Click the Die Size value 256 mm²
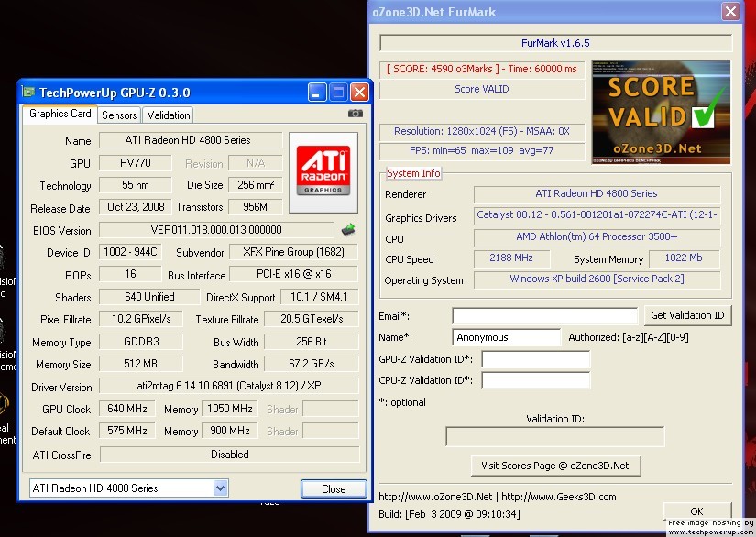Image resolution: width=756 pixels, height=537 pixels. 256,185
